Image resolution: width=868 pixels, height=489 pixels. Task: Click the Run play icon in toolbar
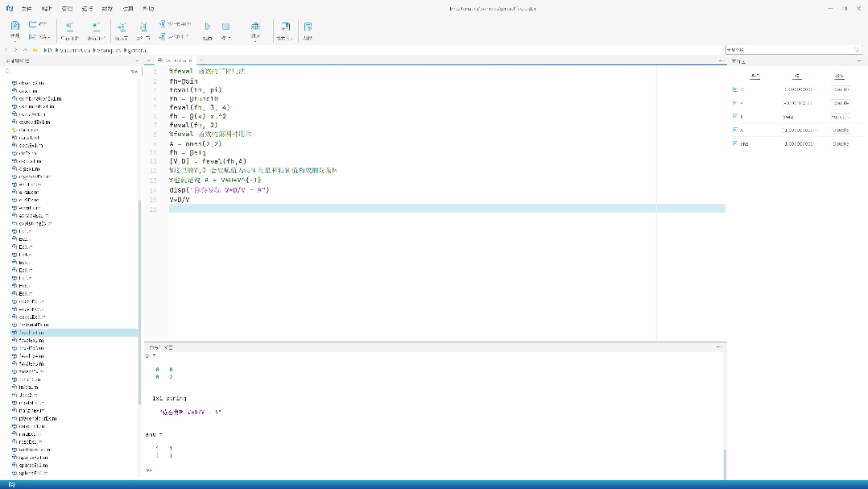coord(207,27)
